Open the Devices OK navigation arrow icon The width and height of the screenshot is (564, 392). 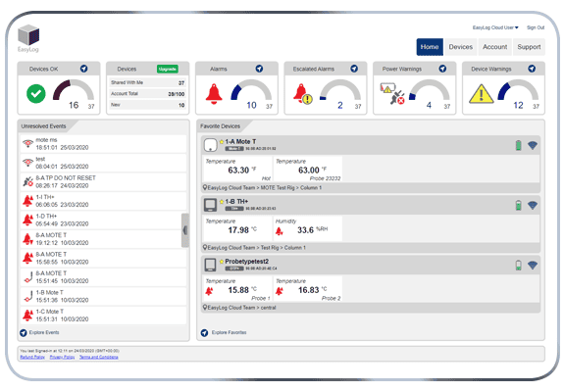pyautogui.click(x=83, y=69)
